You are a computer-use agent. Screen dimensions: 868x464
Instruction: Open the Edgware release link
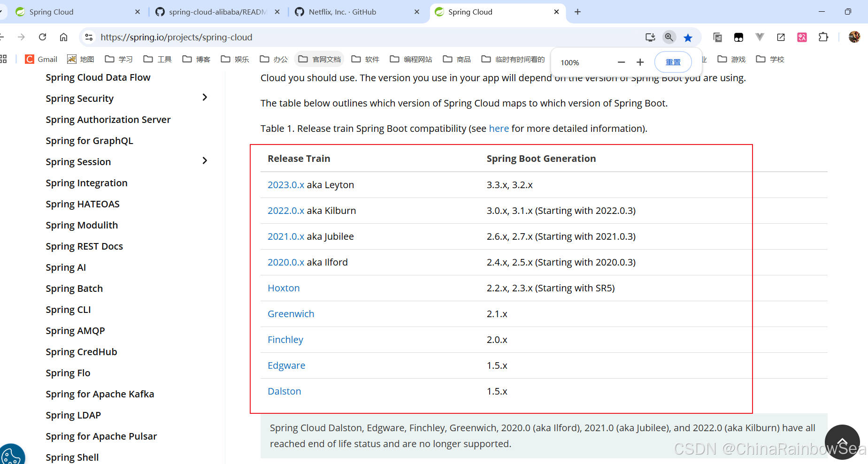286,365
